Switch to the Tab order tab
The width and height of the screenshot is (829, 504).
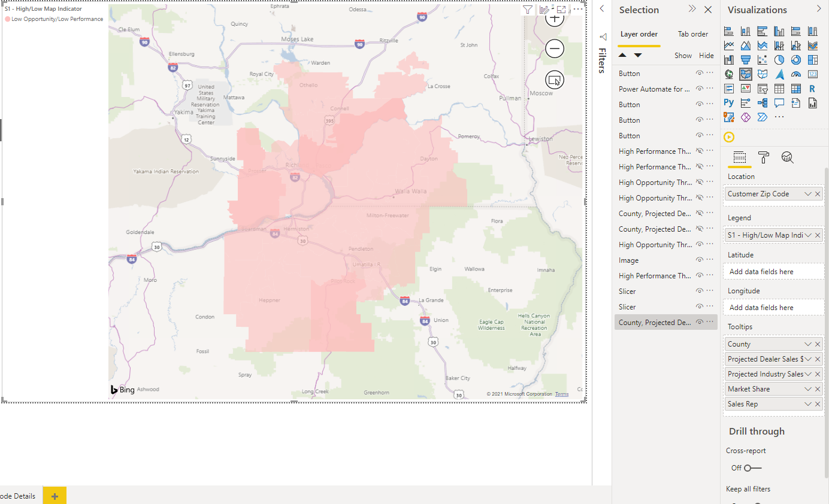[x=693, y=34]
